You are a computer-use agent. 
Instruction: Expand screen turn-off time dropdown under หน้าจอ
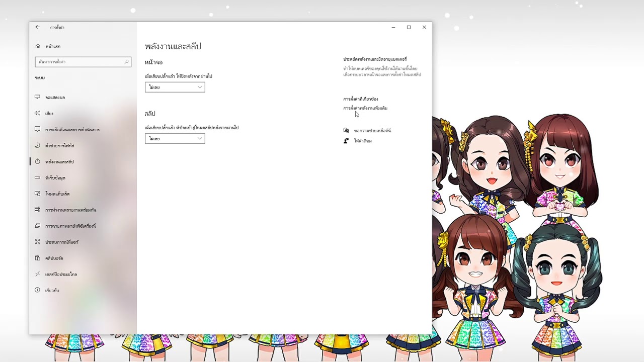coord(175,87)
